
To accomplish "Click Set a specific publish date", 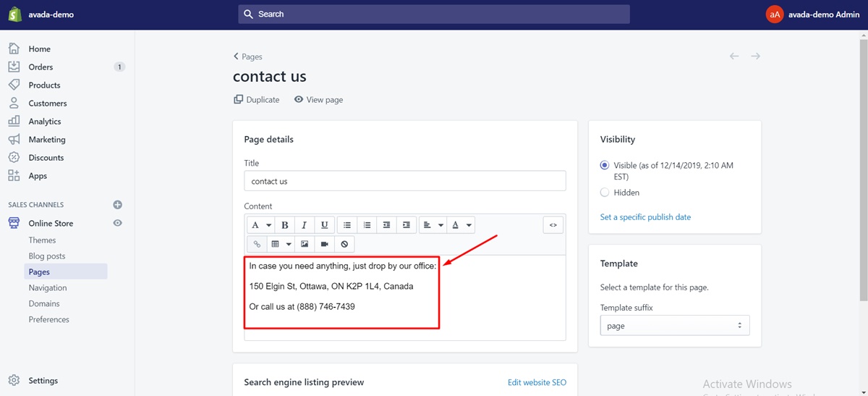I will pos(645,217).
